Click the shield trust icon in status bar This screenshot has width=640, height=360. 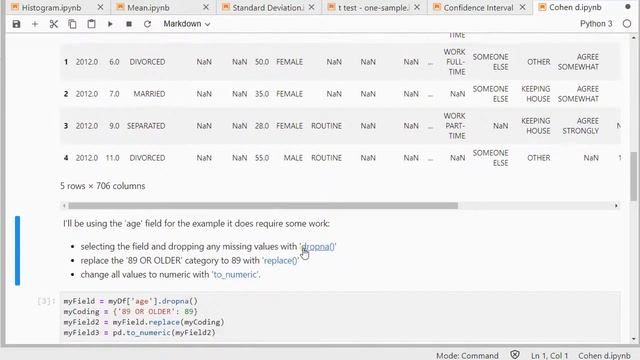pos(515,355)
